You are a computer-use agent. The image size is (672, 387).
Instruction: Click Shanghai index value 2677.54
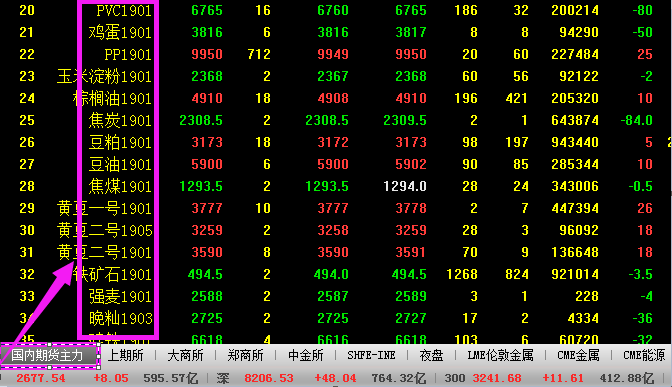pos(41,378)
